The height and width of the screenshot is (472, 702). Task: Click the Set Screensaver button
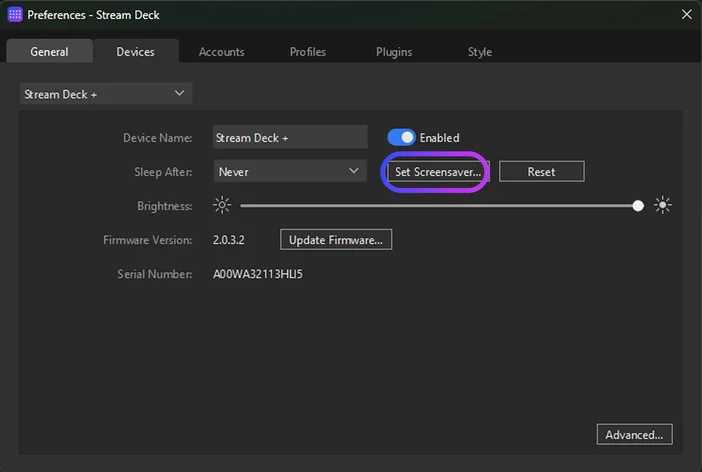click(x=438, y=172)
